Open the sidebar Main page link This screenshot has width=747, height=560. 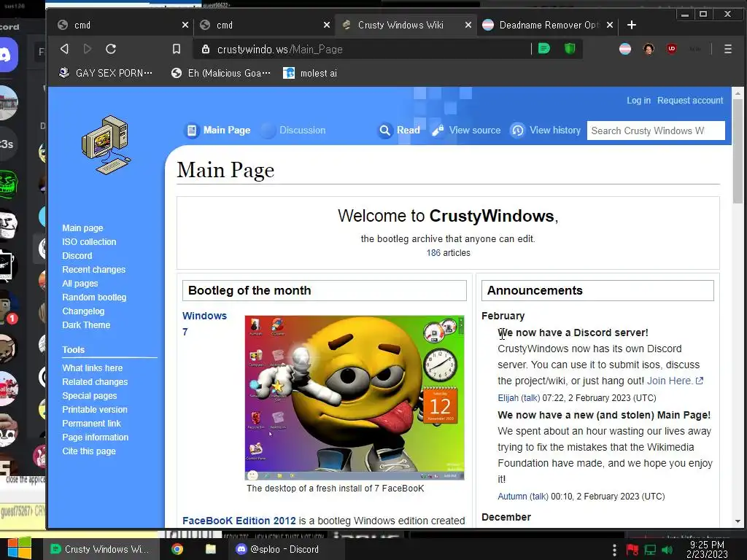82,228
